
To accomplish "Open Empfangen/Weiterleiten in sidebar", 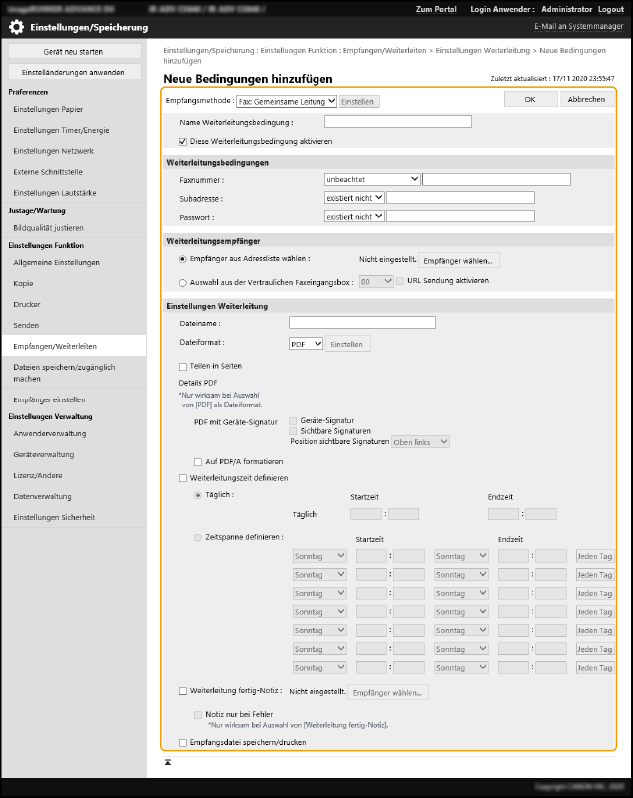I will point(55,345).
